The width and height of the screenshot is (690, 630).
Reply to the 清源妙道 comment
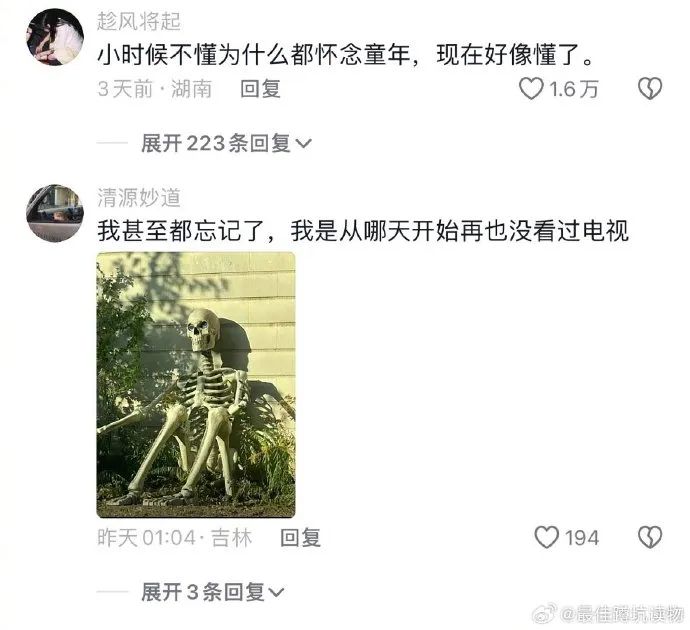pyautogui.click(x=301, y=538)
